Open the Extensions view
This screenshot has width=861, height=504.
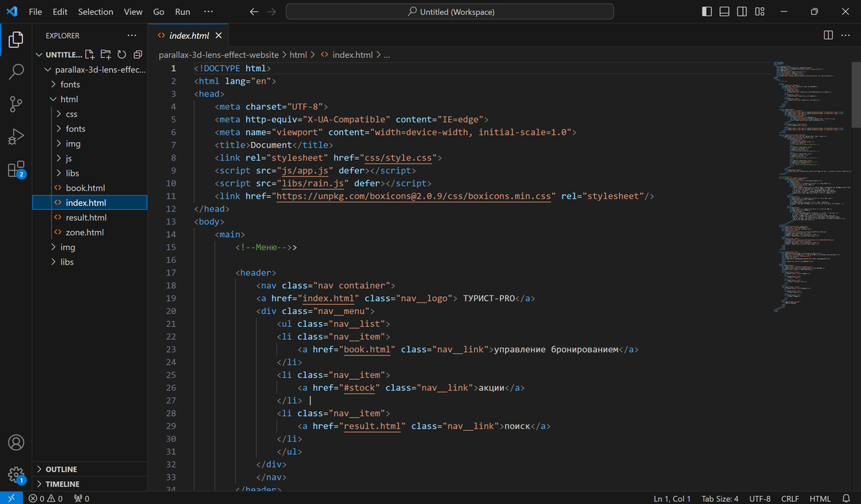(x=16, y=169)
